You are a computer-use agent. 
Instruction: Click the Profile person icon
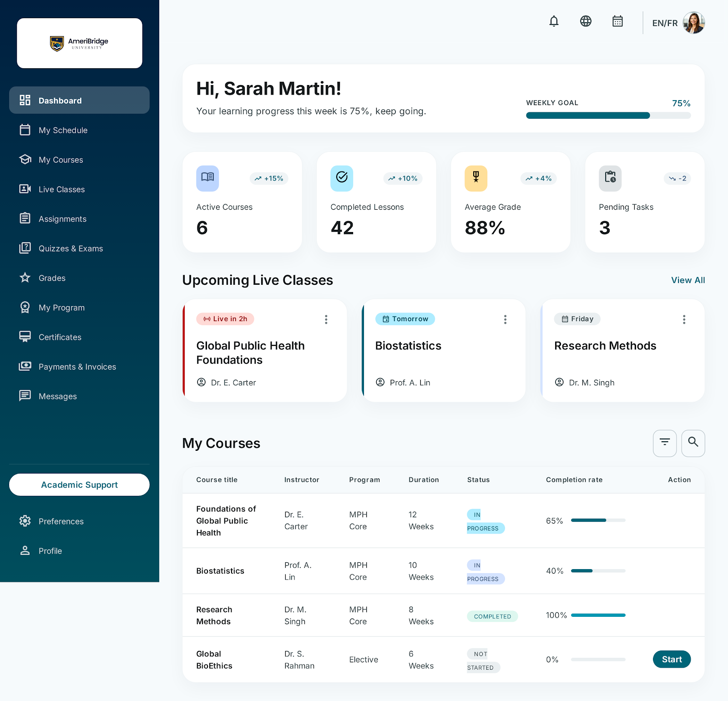[x=25, y=550]
